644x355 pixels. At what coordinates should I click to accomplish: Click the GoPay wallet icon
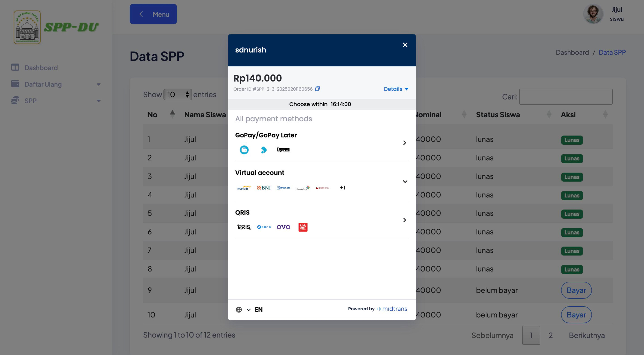coord(244,150)
